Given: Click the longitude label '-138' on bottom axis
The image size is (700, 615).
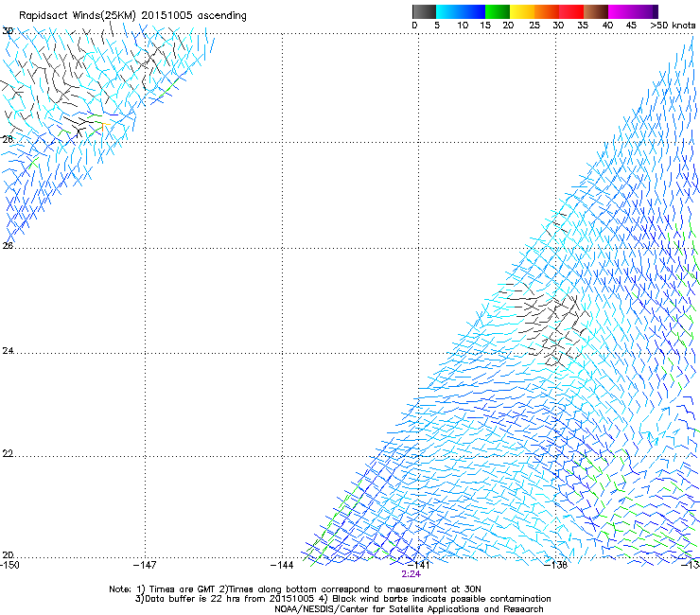Looking at the screenshot, I should [x=556, y=565].
